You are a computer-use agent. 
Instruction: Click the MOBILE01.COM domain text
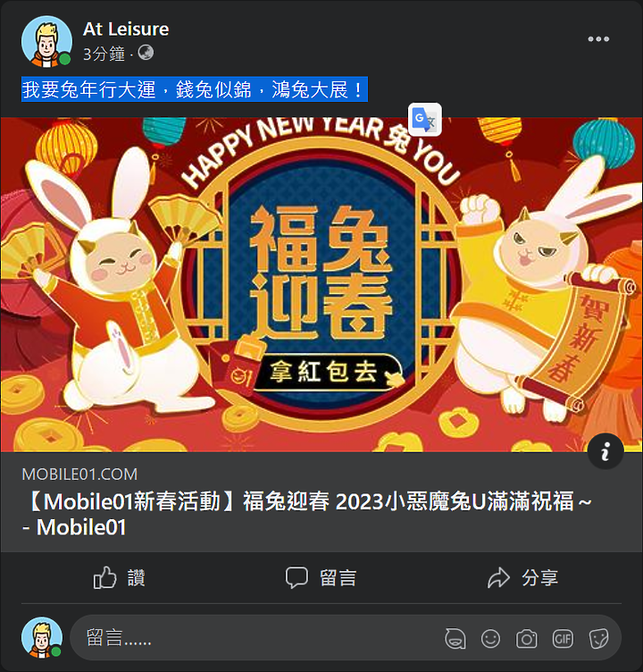click(79, 475)
